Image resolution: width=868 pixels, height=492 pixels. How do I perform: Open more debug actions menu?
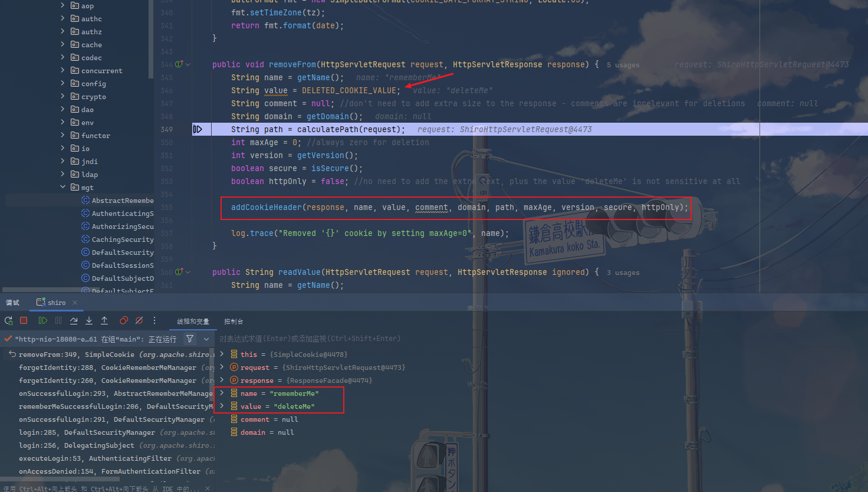pos(154,320)
